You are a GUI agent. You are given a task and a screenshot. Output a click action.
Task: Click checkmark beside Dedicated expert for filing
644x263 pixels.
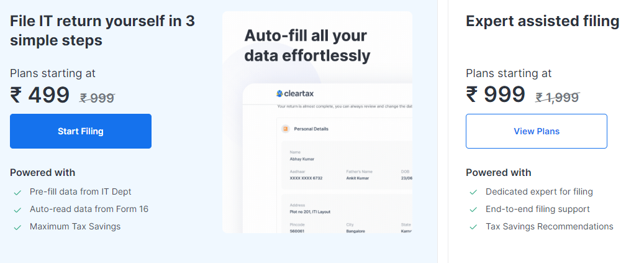click(473, 192)
